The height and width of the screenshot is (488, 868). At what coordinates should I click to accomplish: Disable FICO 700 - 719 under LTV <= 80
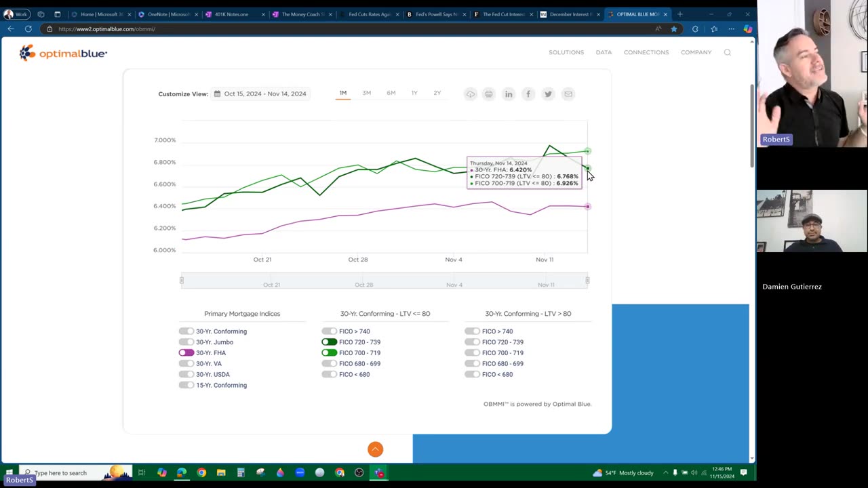(x=330, y=353)
